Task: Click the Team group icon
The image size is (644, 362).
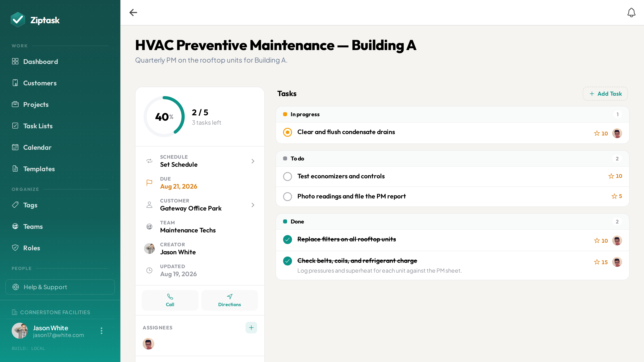Action: (149, 226)
